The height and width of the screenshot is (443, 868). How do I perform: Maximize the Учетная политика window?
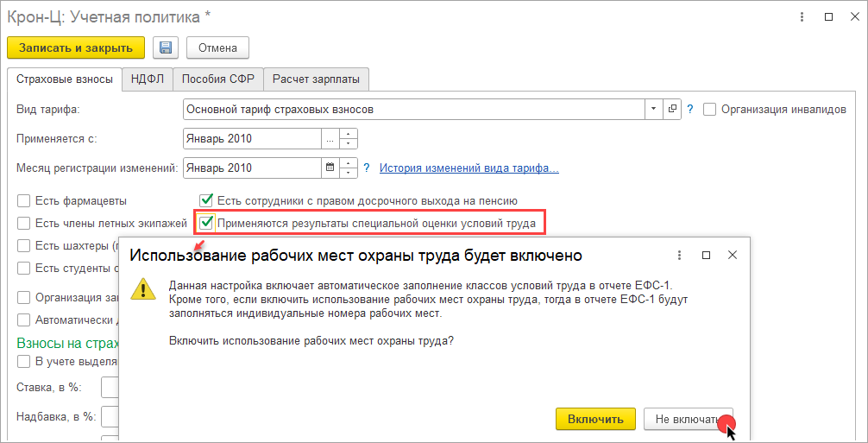828,17
